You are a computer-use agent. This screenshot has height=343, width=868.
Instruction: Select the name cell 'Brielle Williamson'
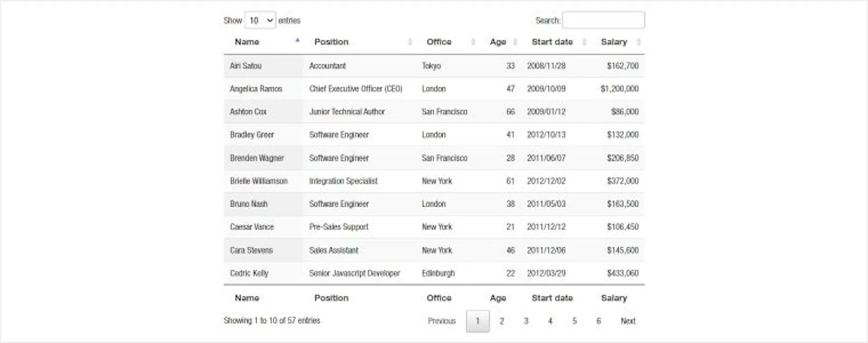pyautogui.click(x=264, y=181)
